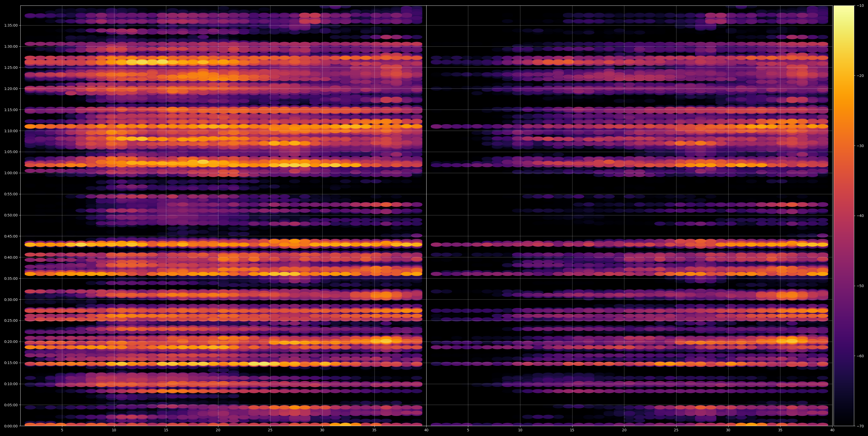Click the −10 colorbar tick label
Viewport: 868px width, 436px height.
(860, 5)
